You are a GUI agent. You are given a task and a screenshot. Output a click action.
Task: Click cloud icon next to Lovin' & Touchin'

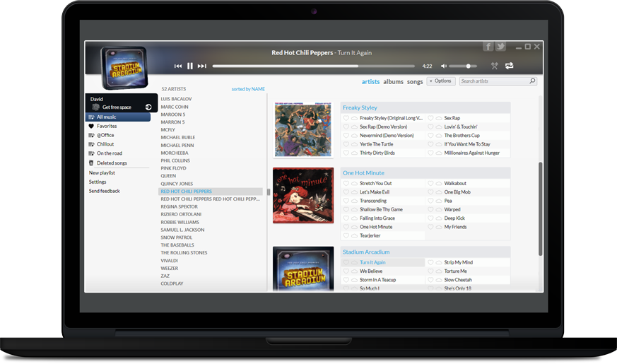[439, 127]
